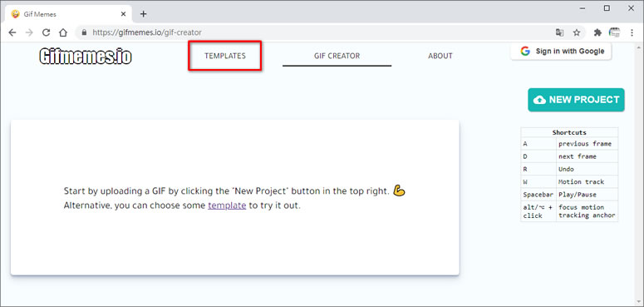
Task: Follow the template link in the text
Action: [x=227, y=205]
